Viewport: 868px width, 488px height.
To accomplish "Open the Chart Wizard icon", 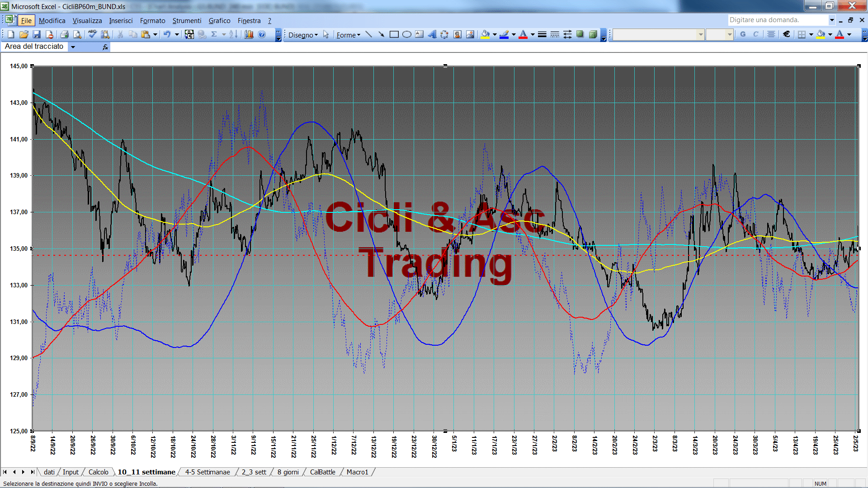I will coord(249,34).
